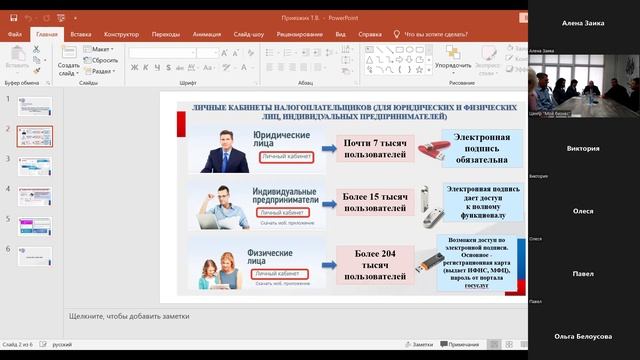Expand the Создать слайд dropdown arrow
The height and width of the screenshot is (360, 640).
(77, 73)
